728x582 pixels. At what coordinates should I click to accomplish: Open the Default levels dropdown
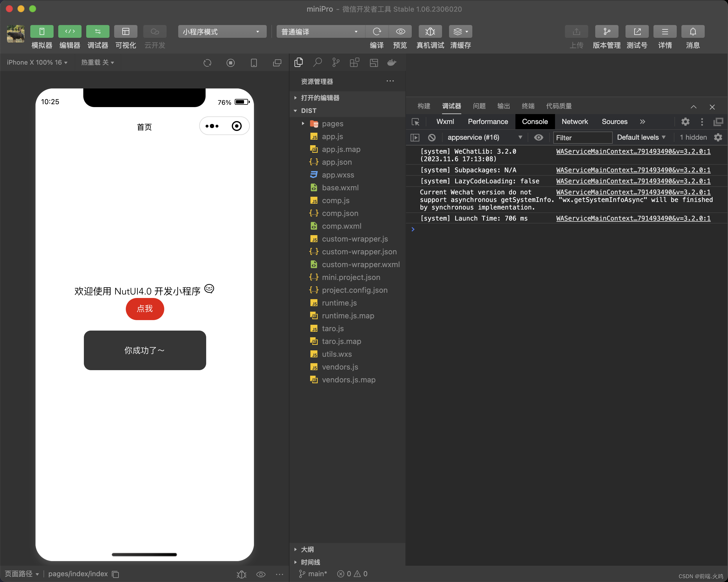pos(641,137)
